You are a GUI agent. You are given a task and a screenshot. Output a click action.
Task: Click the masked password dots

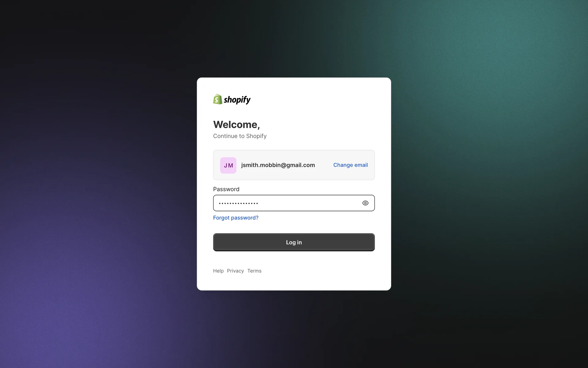(239, 203)
